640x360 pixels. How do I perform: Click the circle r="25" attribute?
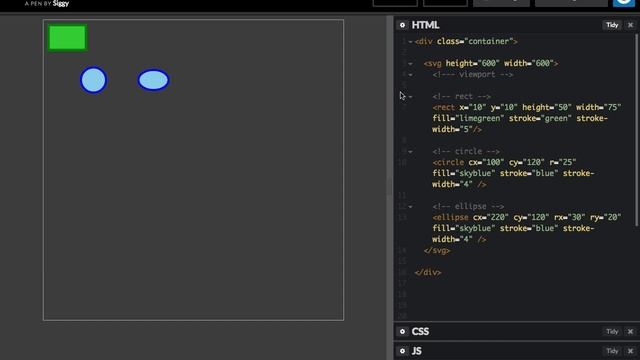563,162
